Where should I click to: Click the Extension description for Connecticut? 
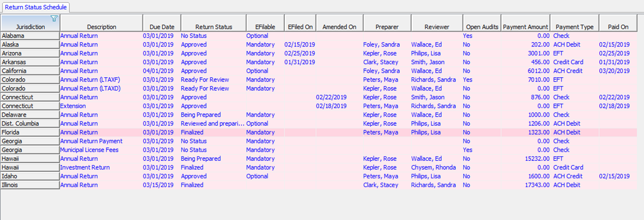[73, 106]
